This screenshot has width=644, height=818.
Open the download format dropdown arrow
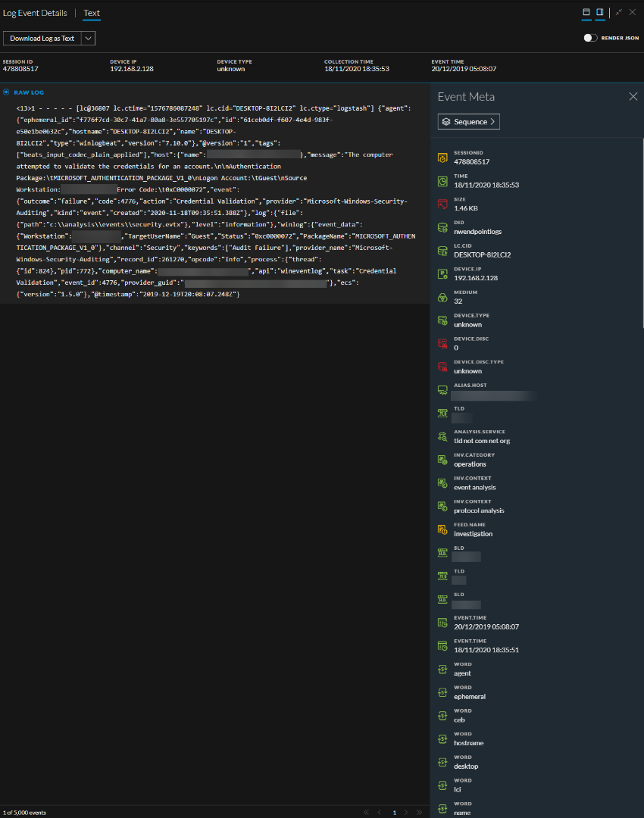click(x=89, y=38)
